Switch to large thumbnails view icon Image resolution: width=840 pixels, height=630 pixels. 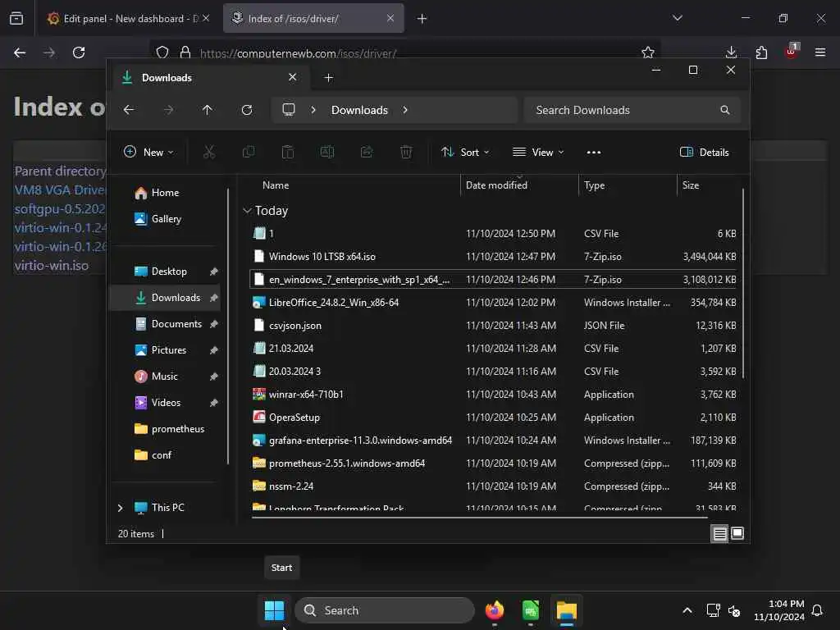pos(737,533)
